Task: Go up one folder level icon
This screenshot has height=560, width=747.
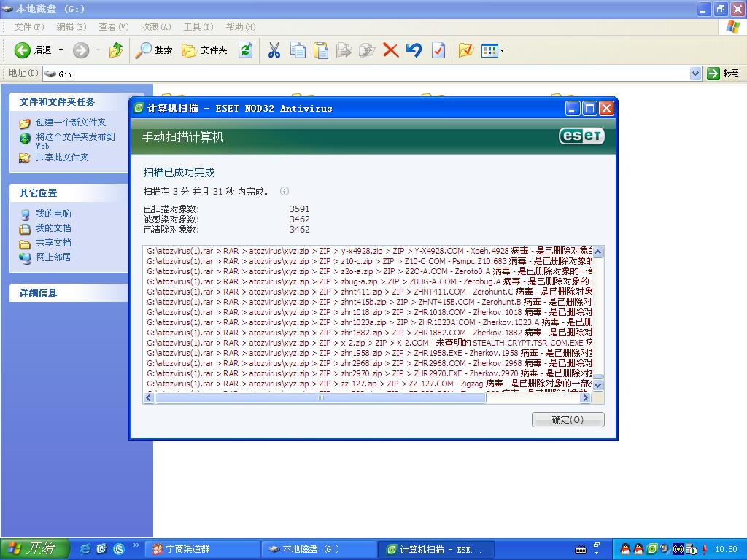Action: [115, 50]
